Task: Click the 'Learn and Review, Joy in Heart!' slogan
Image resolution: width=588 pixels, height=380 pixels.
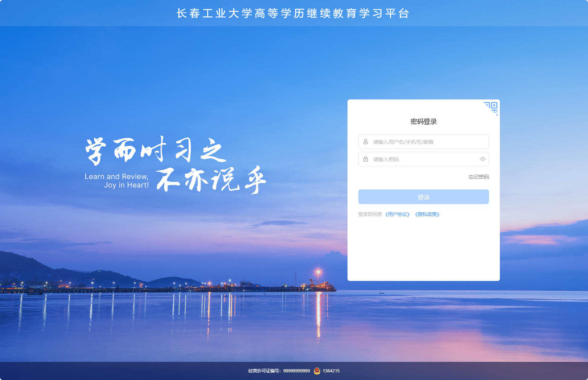Action: [x=117, y=181]
